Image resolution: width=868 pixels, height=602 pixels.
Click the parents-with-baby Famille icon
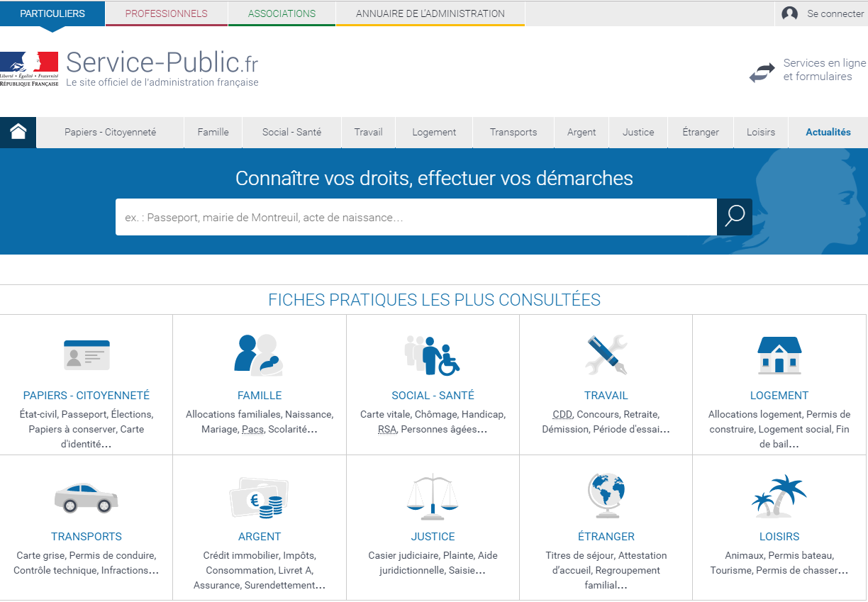click(259, 355)
